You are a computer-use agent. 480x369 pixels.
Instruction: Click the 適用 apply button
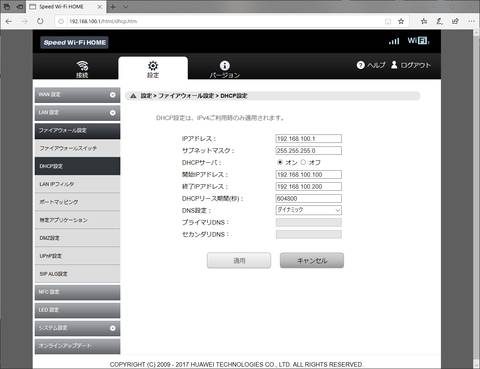[x=239, y=260]
